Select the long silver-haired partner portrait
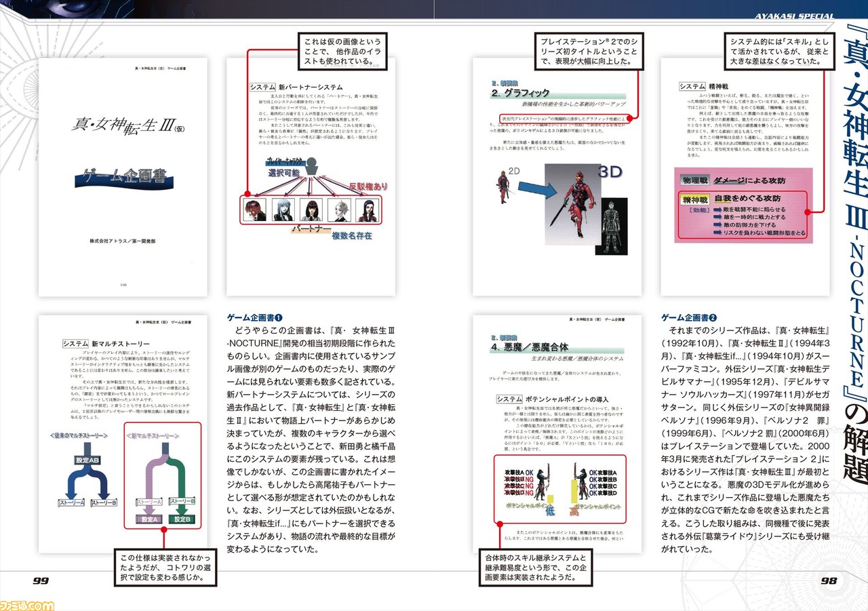Viewport: 868px width, 611px height. coord(283,210)
